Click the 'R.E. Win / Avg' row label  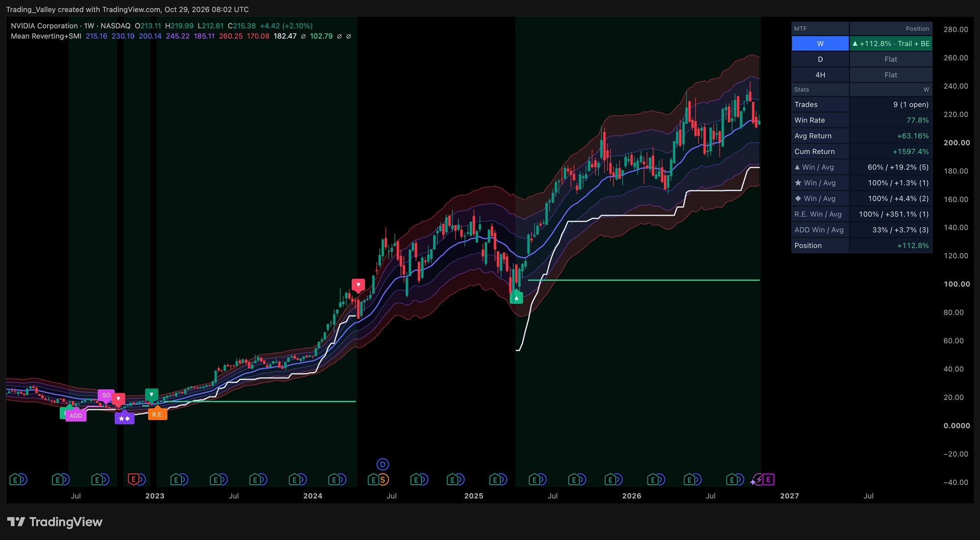[818, 214]
